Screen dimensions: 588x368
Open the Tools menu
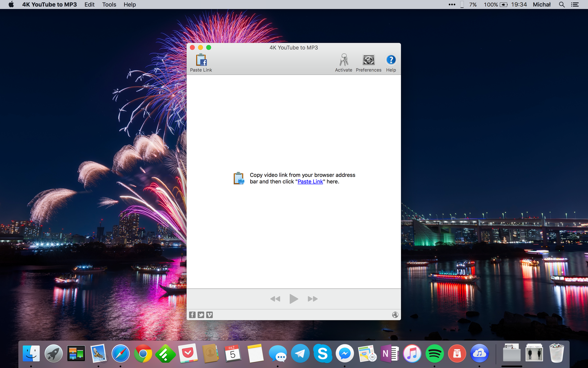pyautogui.click(x=109, y=4)
